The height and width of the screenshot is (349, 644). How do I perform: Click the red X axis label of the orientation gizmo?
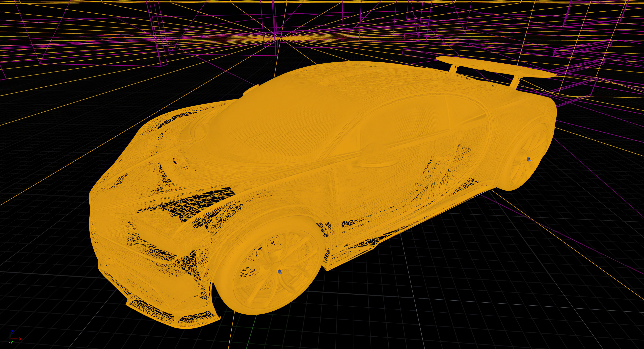click(x=20, y=339)
